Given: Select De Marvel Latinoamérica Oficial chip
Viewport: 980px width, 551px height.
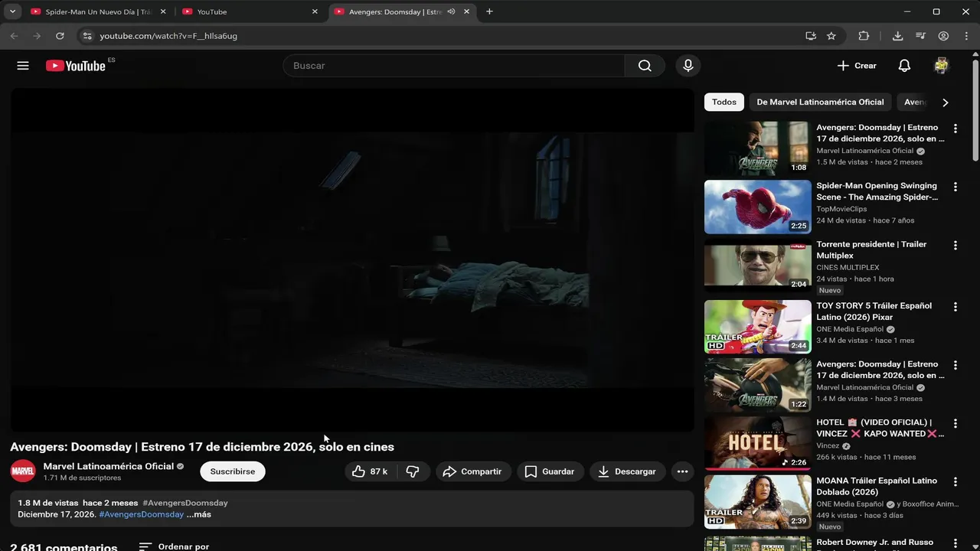Looking at the screenshot, I should point(820,102).
